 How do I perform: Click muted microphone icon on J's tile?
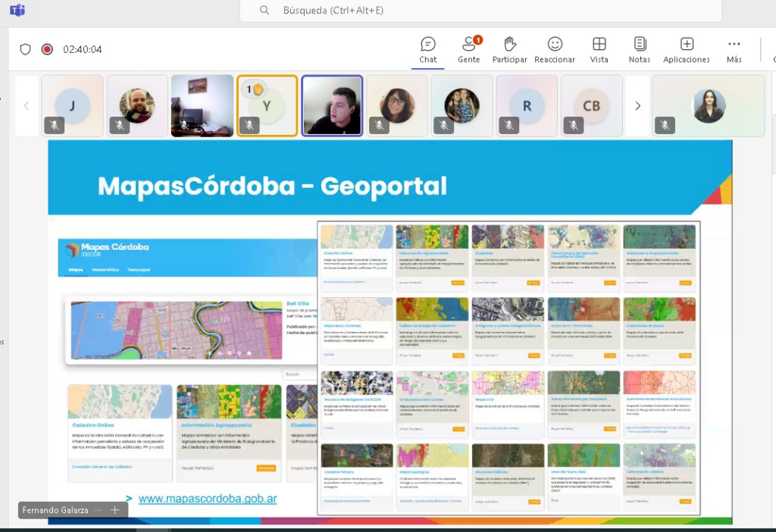[55, 125]
